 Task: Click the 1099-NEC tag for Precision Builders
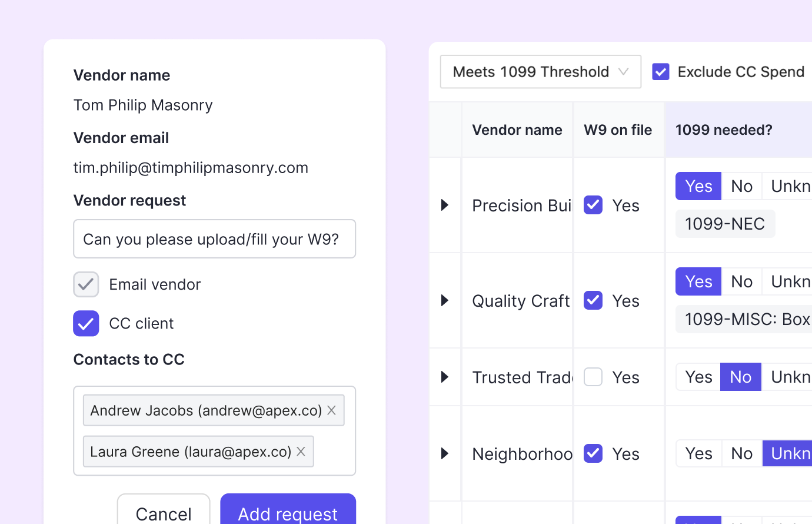click(x=725, y=224)
